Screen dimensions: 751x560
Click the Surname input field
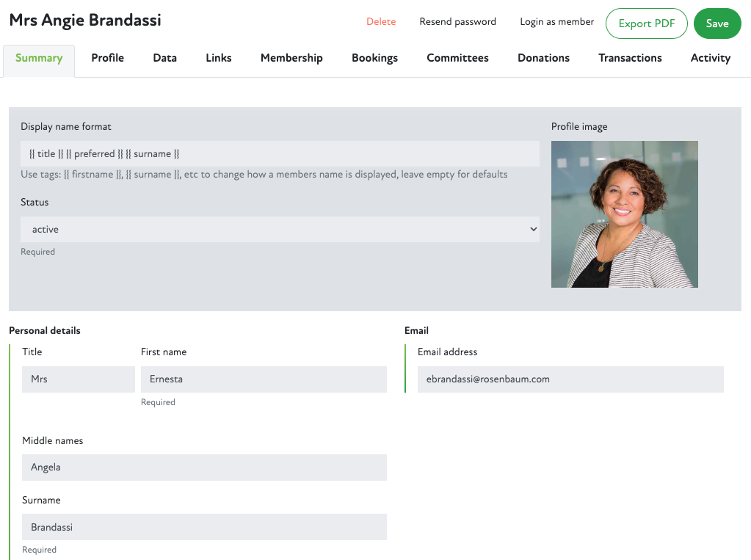click(x=204, y=527)
